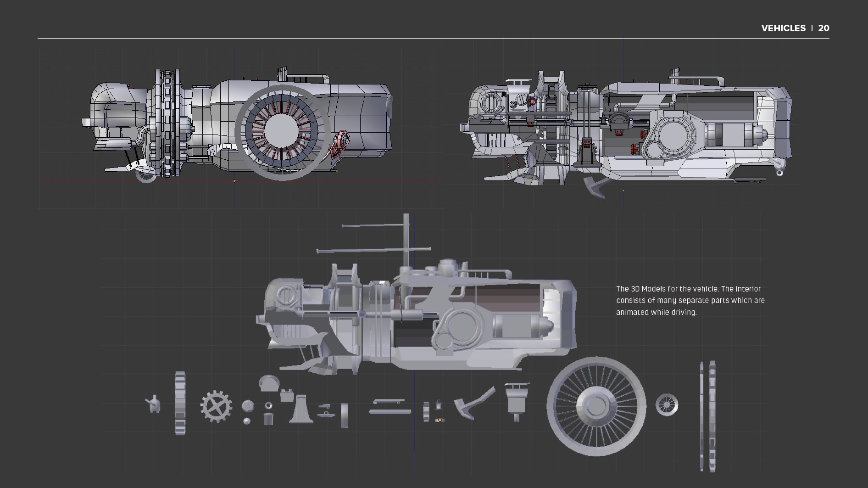
Task: Click the dome-shaped part above the parts row
Action: (x=269, y=382)
